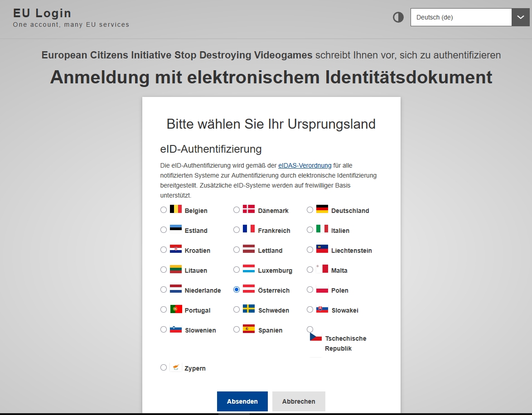Click the Denmark flag icon
The height and width of the screenshot is (415, 532).
click(249, 209)
